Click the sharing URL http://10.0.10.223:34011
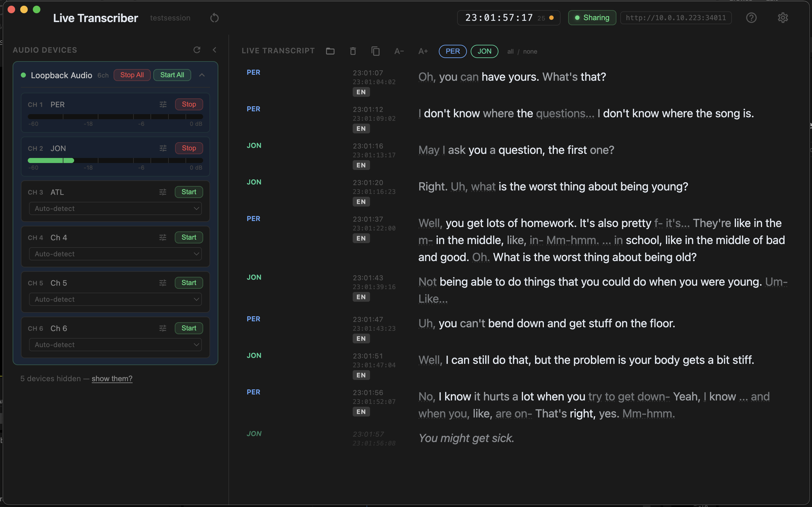 pos(675,18)
